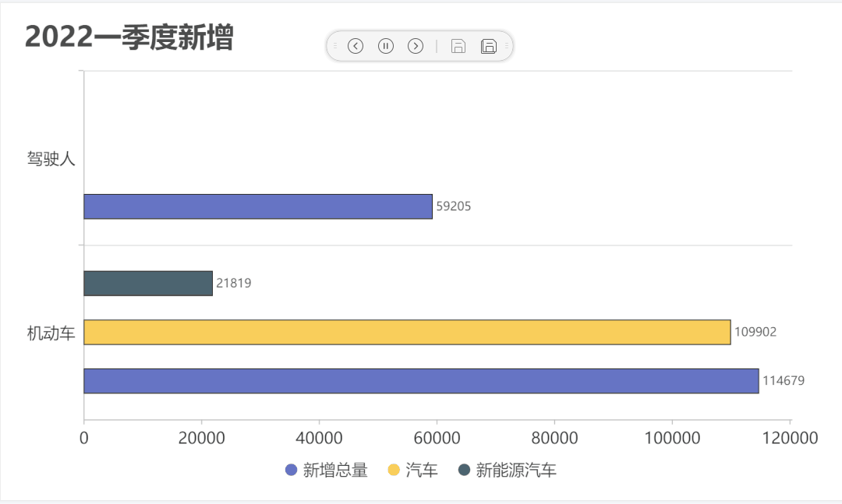This screenshot has width=842, height=504.
Task: Select the 机动车 blue bar (114679)
Action: point(421,381)
